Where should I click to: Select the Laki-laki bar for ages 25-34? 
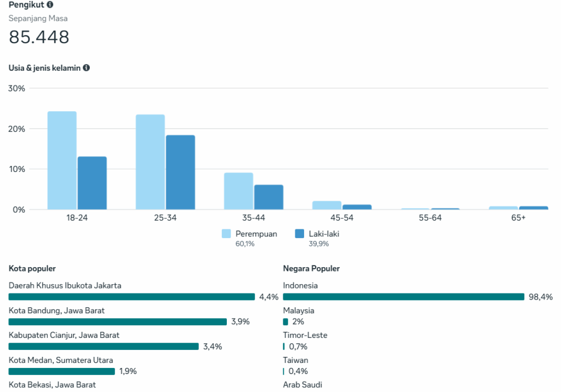[x=180, y=172]
